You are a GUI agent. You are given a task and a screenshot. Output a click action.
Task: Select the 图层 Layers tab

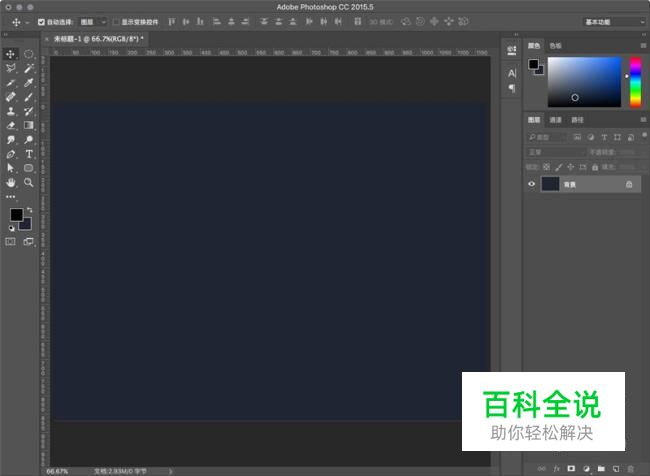tap(534, 120)
